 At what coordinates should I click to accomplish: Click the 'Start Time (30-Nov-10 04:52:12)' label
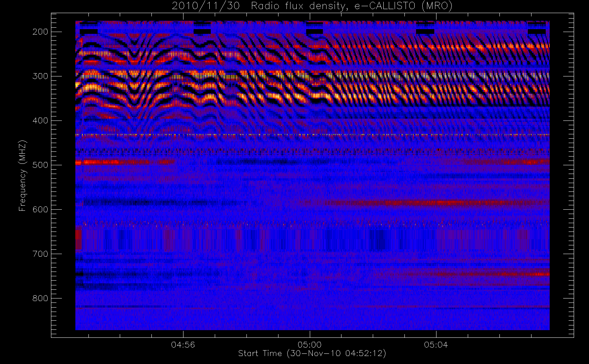pos(312,353)
